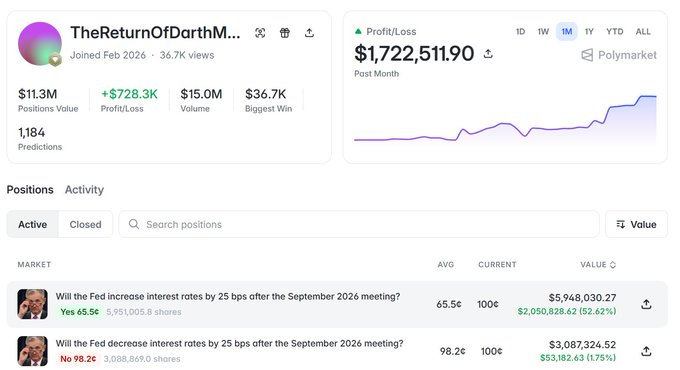Click the $53,182.63 (1.75%) gain
680x370 pixels.
pyautogui.click(x=578, y=358)
